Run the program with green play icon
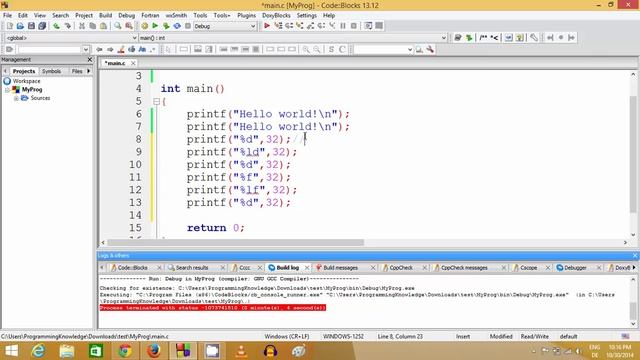This screenshot has height=360, width=640. pos(155,26)
